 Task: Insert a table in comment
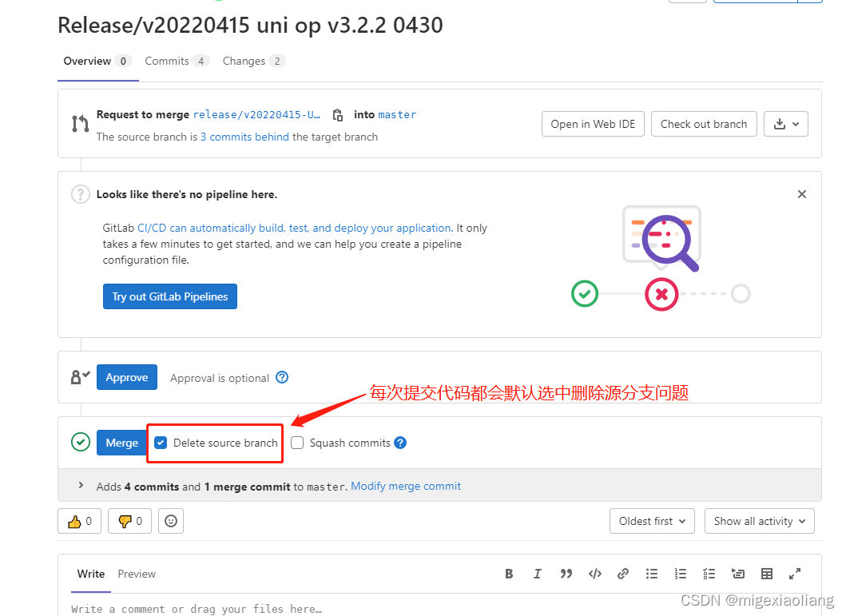click(767, 574)
